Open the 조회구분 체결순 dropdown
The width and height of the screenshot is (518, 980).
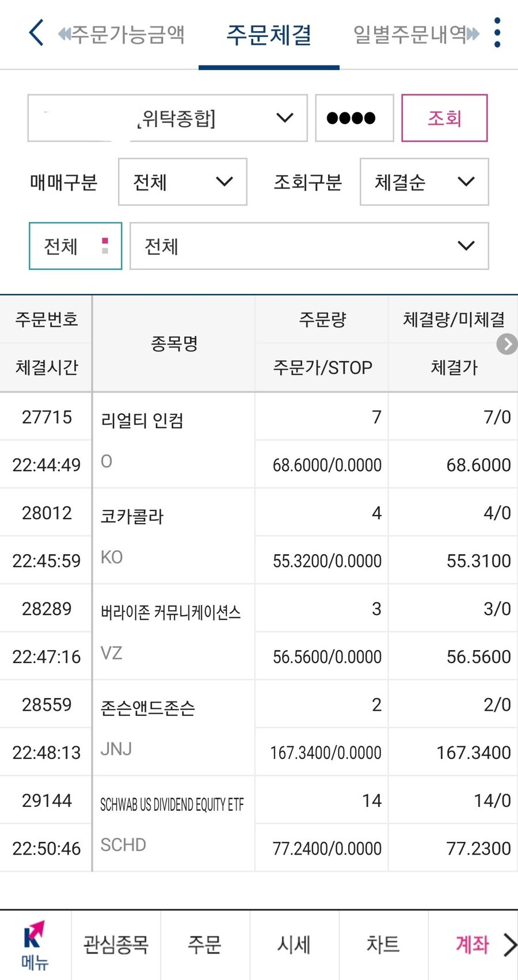coord(424,182)
